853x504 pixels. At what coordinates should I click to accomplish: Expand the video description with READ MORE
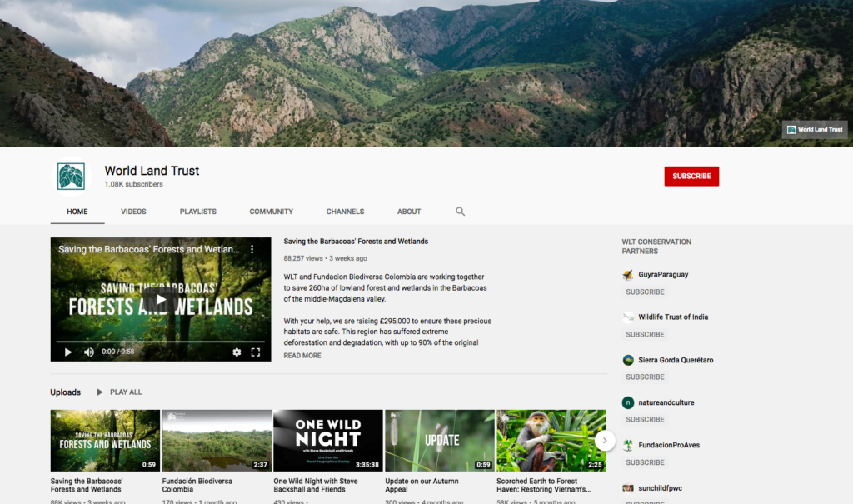tap(302, 355)
